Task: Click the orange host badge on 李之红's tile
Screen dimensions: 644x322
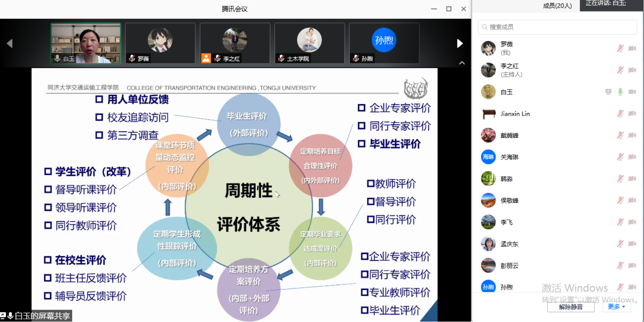Action: [206, 58]
